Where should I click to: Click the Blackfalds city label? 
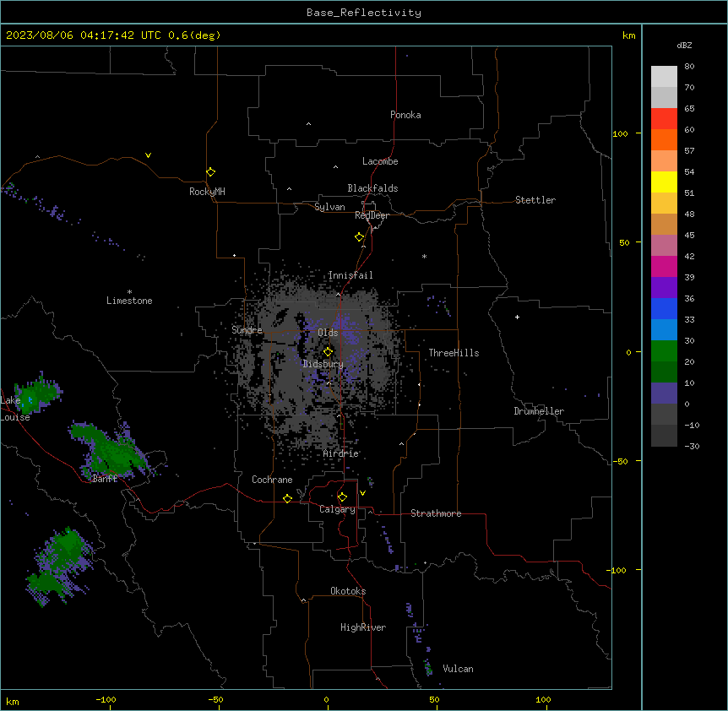(372, 188)
